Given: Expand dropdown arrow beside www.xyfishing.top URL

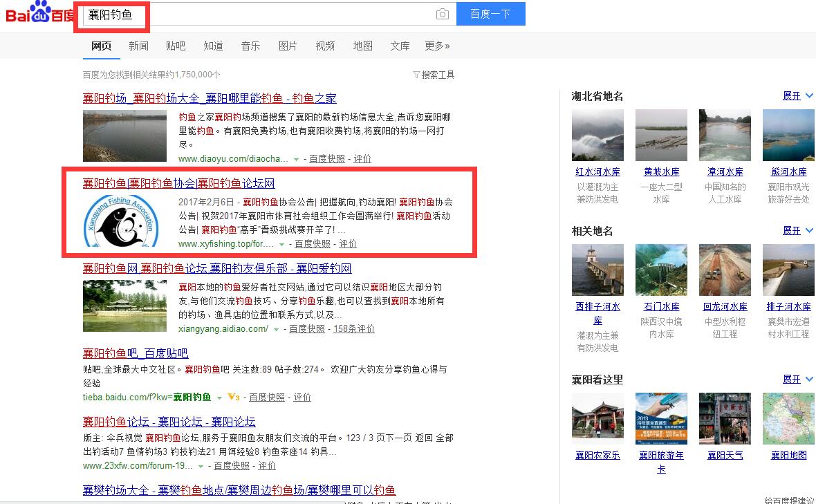Looking at the screenshot, I should (281, 245).
